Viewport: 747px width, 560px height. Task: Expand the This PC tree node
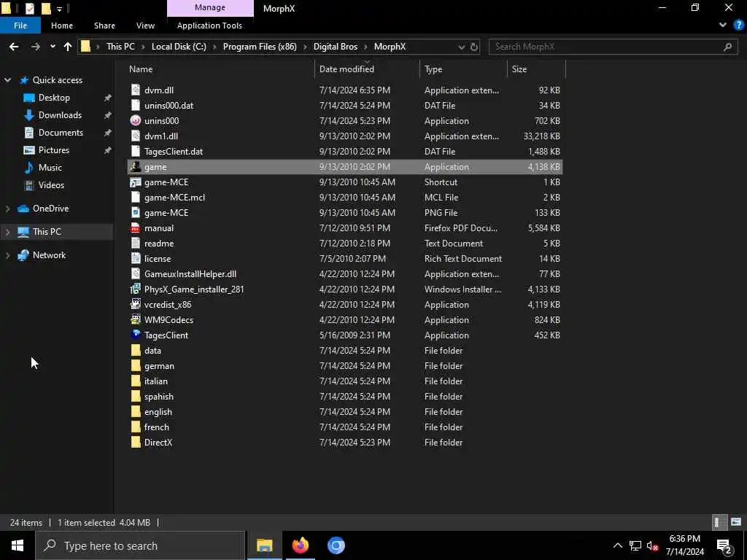[x=7, y=232]
